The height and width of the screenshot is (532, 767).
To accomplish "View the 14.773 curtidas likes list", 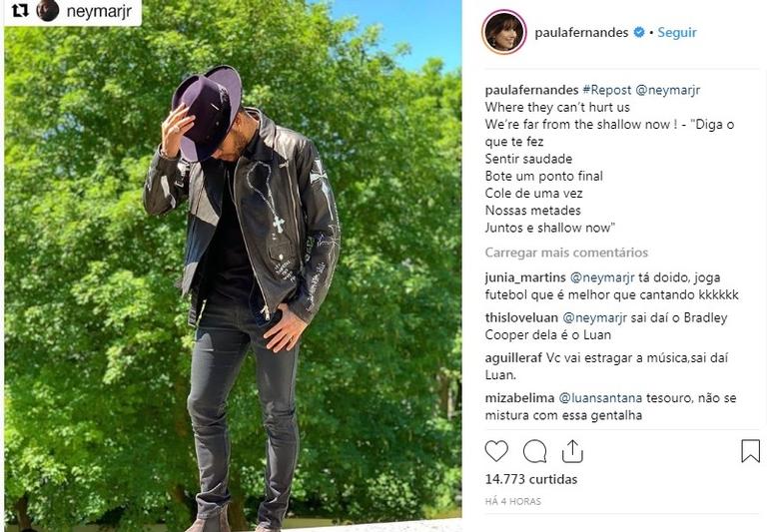I will click(531, 479).
